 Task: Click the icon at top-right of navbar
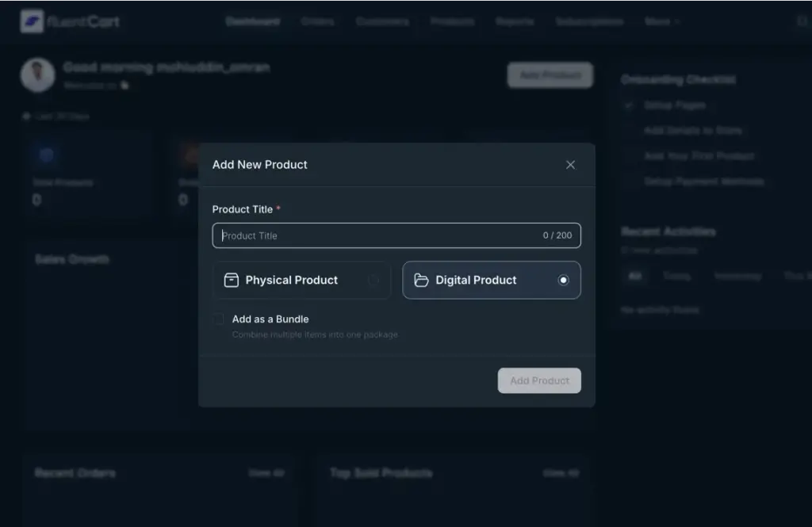(x=802, y=21)
